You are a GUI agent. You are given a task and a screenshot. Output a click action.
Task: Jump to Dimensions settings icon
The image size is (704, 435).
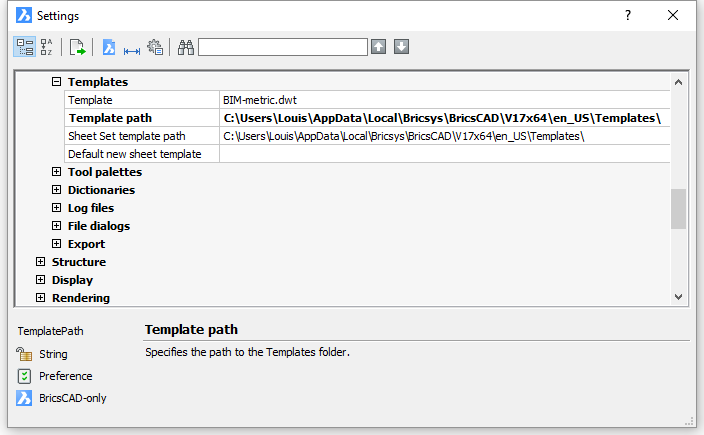pos(132,51)
